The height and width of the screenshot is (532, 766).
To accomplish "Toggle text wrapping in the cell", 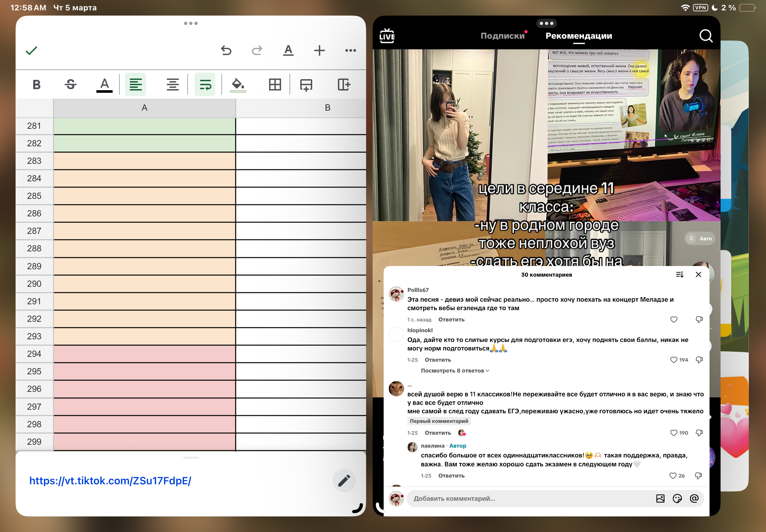I will pos(205,85).
